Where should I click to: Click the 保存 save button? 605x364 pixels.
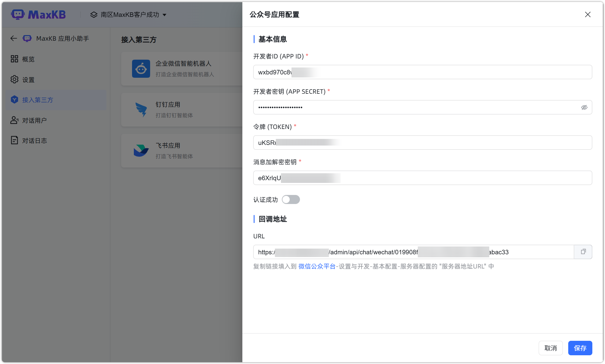(x=580, y=348)
